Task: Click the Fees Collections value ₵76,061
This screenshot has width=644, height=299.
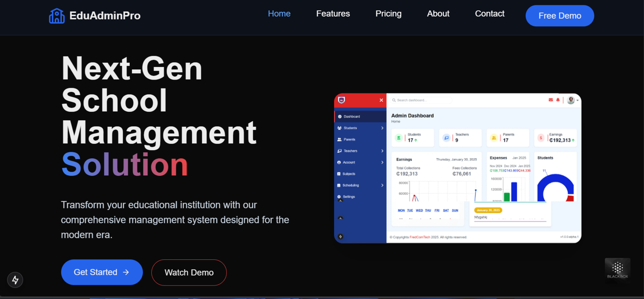Action: pyautogui.click(x=462, y=174)
